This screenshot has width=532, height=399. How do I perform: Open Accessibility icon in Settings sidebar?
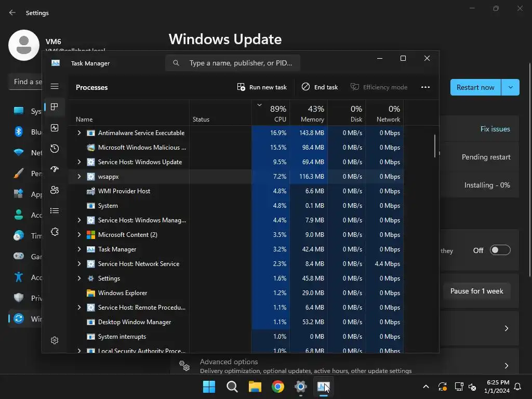tap(19, 277)
